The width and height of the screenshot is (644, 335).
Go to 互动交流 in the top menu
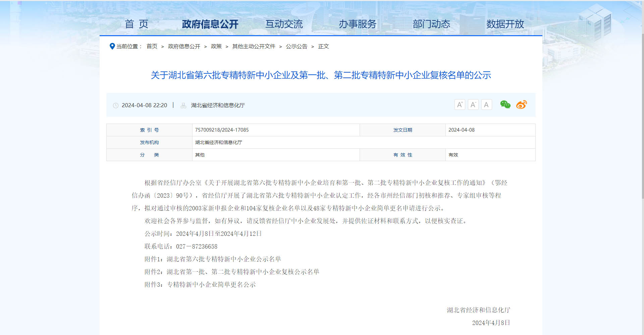[x=284, y=24]
